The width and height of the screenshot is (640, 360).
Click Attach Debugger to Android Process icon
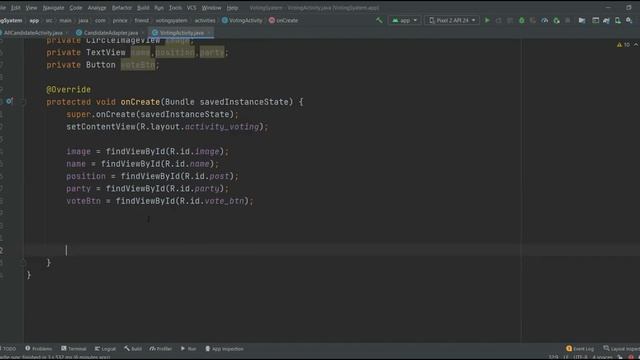(556, 20)
